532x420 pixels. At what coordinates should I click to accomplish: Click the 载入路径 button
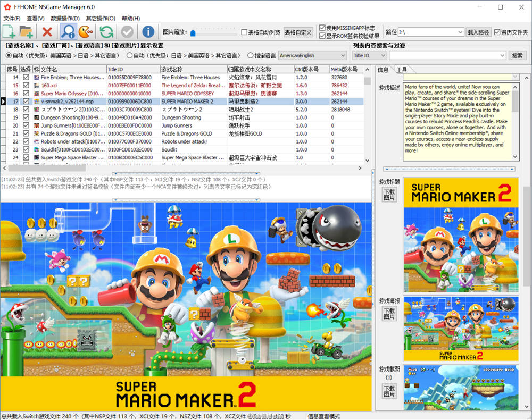[478, 32]
